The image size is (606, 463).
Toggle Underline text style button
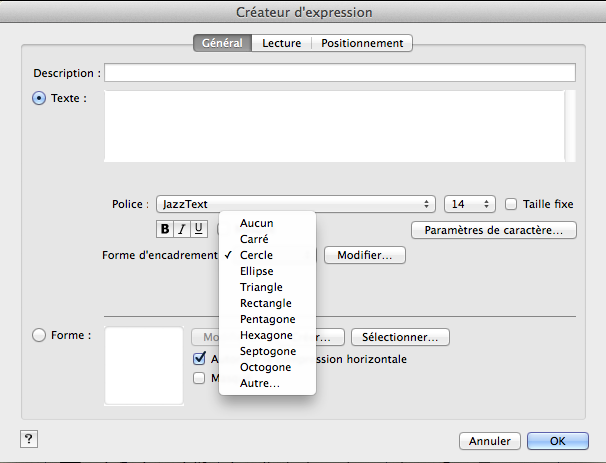[x=199, y=229]
